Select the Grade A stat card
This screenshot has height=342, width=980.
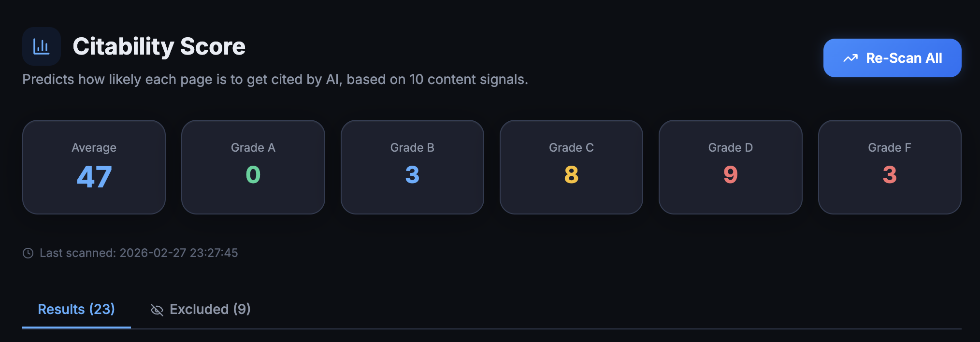coord(253,167)
